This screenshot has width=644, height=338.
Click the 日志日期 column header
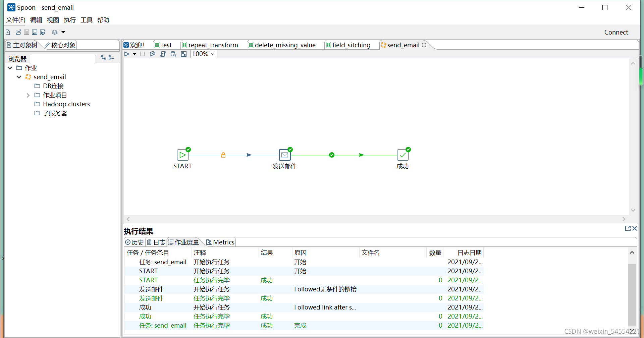coord(464,253)
